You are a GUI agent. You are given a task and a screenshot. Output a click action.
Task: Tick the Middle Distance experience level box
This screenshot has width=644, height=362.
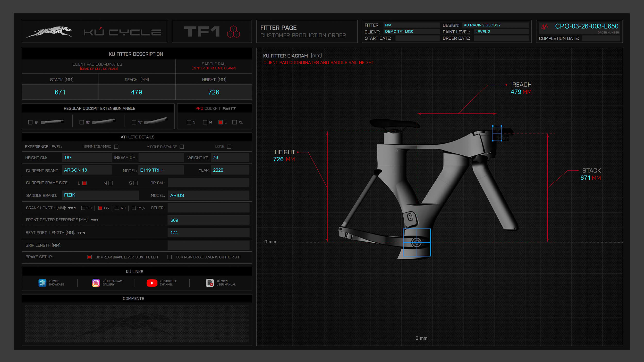(182, 147)
